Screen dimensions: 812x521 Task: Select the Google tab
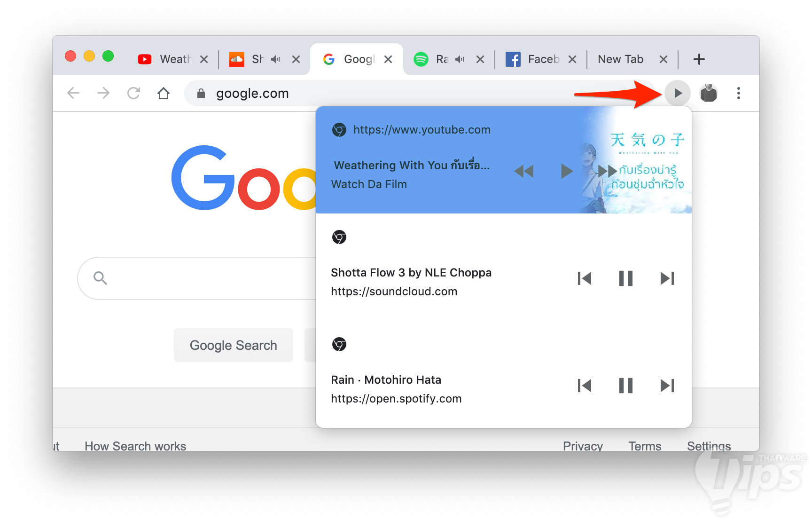click(x=357, y=59)
